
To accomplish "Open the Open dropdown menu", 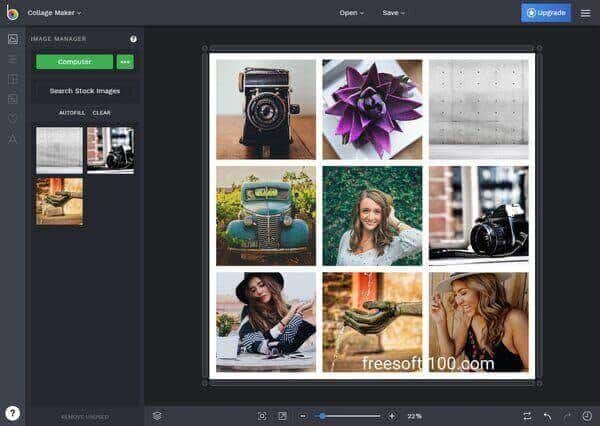I will click(351, 13).
